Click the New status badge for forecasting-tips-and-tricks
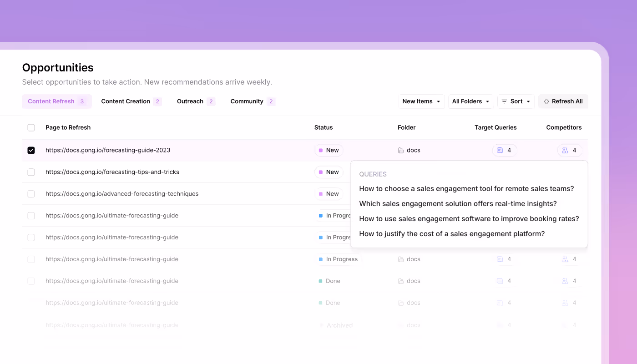 (x=329, y=172)
